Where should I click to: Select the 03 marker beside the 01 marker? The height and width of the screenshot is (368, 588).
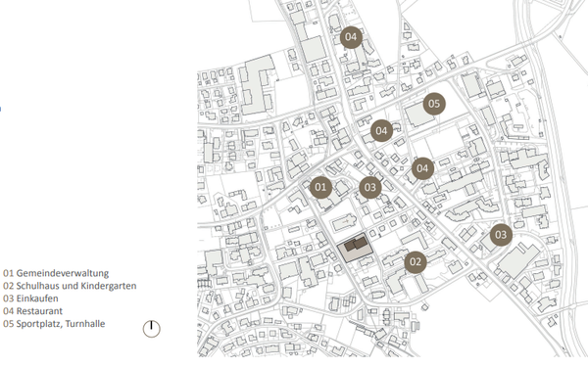[x=370, y=188]
